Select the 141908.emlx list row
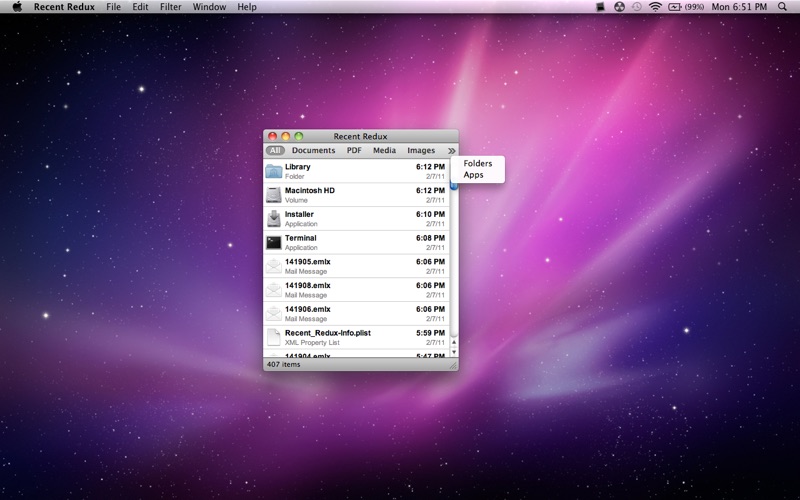This screenshot has width=800, height=500. coord(356,290)
